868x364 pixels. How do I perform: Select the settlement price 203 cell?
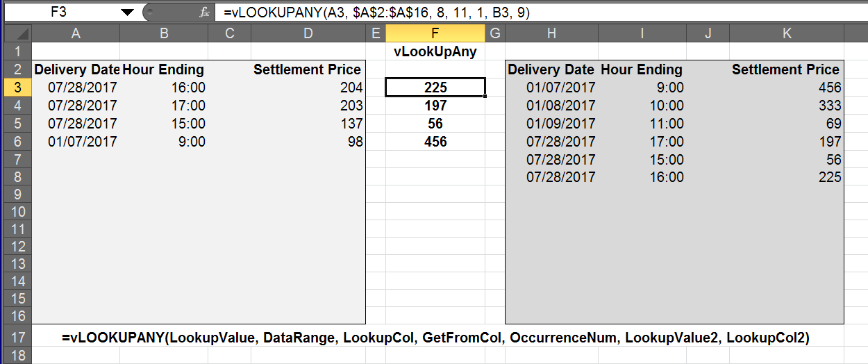[308, 106]
